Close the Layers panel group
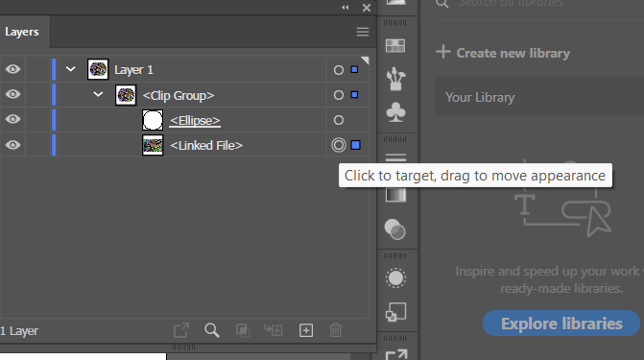 (367, 8)
